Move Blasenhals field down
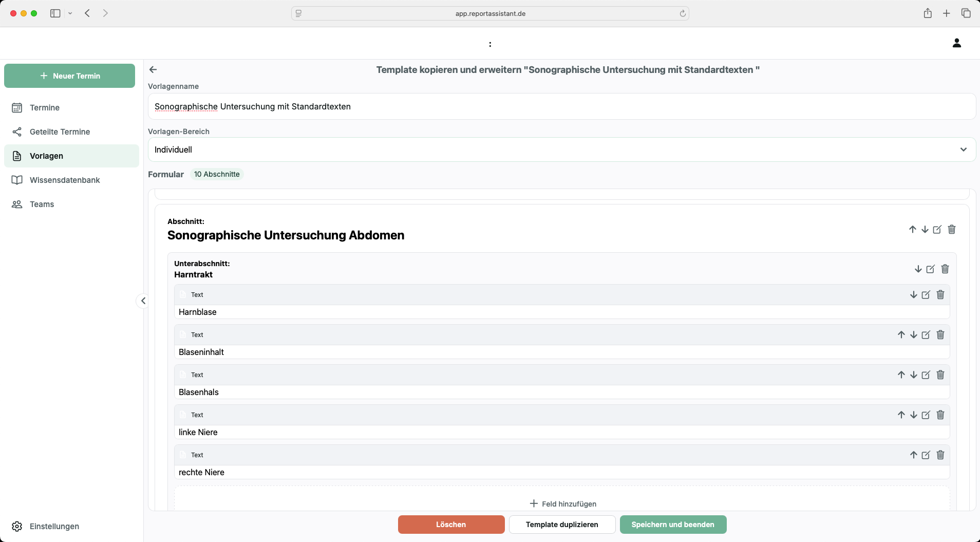 [x=914, y=375]
